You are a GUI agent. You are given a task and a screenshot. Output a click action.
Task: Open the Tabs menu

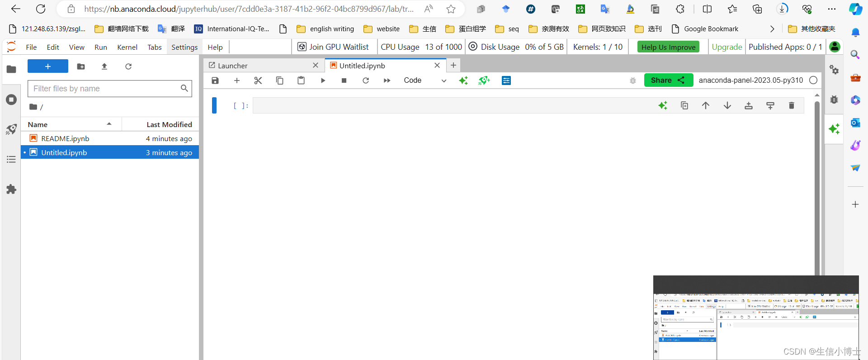154,47
